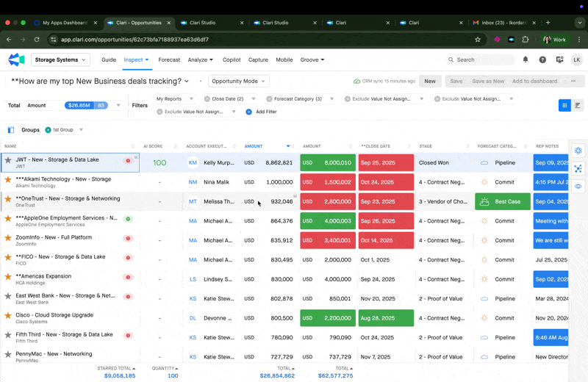
Task: Open the gear settings icon in the right sidebar
Action: click(x=578, y=151)
